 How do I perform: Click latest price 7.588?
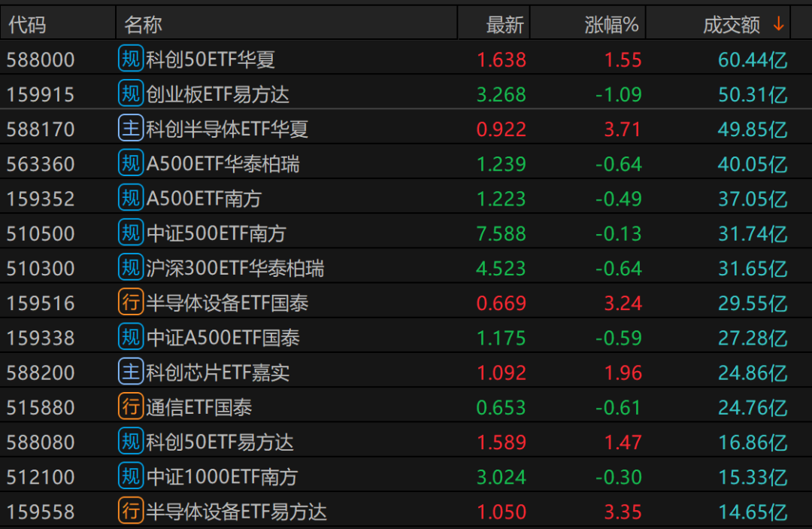pyautogui.click(x=501, y=233)
